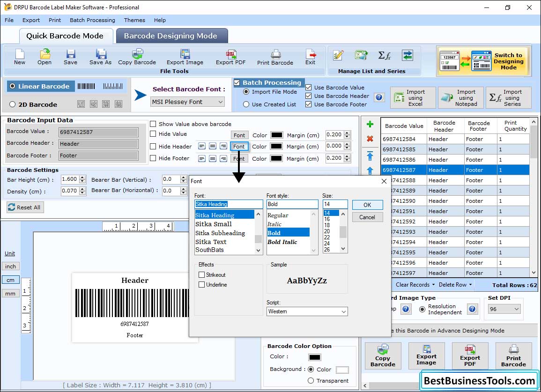The height and width of the screenshot is (392, 541).
Task: Enable Show Value above barcode
Action: pos(153,124)
